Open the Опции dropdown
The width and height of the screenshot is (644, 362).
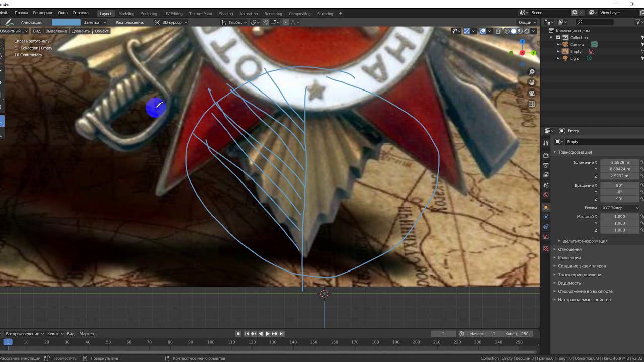527,22
